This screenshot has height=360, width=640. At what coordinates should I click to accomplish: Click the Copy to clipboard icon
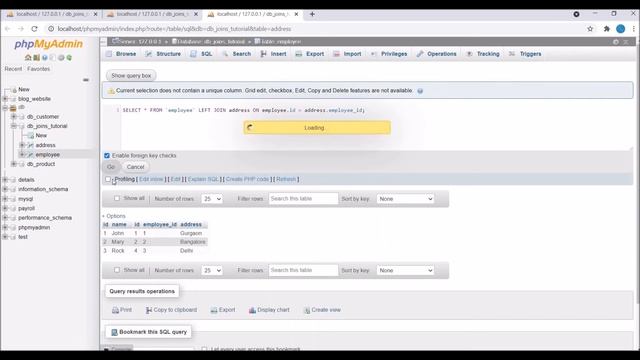point(149,310)
